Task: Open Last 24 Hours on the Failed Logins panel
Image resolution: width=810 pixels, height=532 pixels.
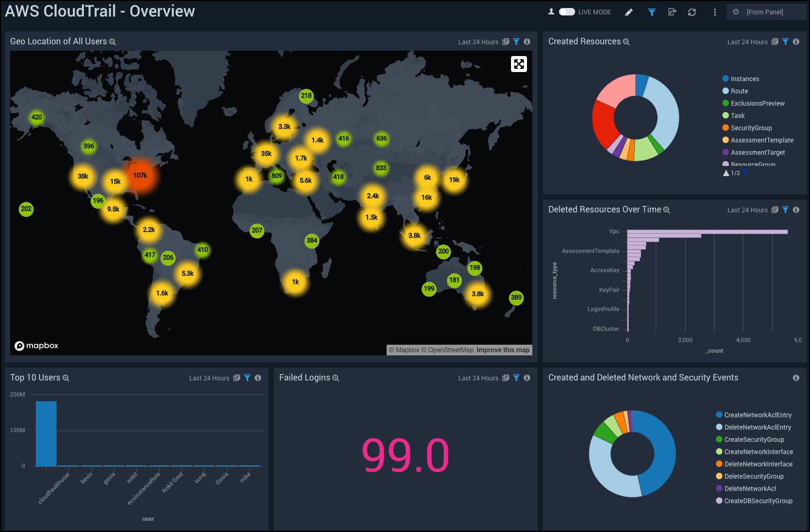Action: (478, 378)
